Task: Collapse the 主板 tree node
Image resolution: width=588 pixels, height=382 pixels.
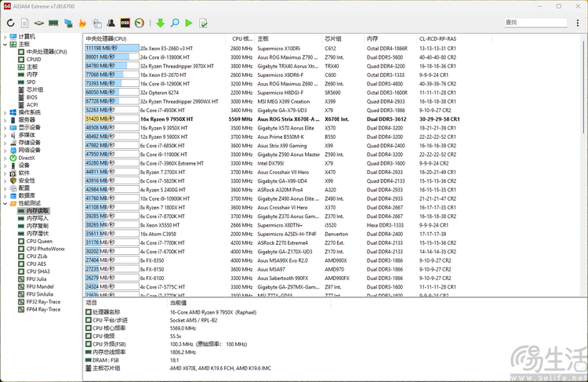Action: (5, 44)
